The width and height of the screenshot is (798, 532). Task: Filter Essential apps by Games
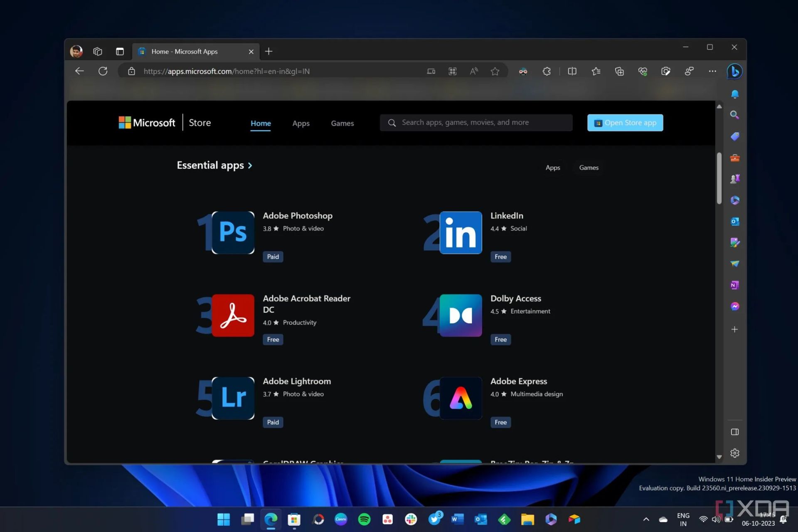coord(589,167)
